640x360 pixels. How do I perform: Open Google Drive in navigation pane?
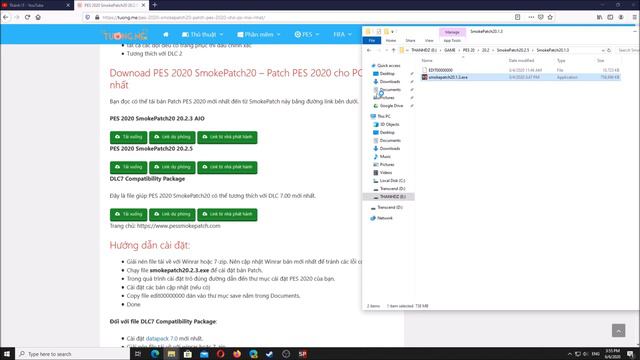click(391, 106)
